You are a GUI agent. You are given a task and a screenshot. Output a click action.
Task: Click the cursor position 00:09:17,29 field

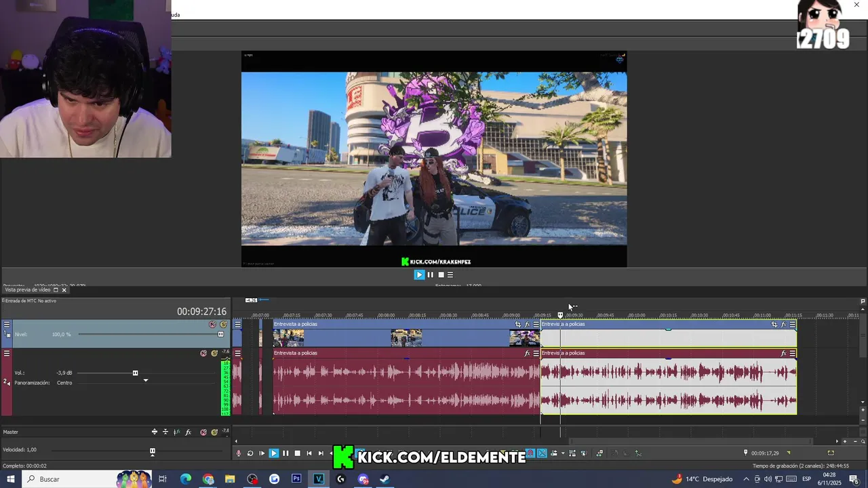click(765, 453)
